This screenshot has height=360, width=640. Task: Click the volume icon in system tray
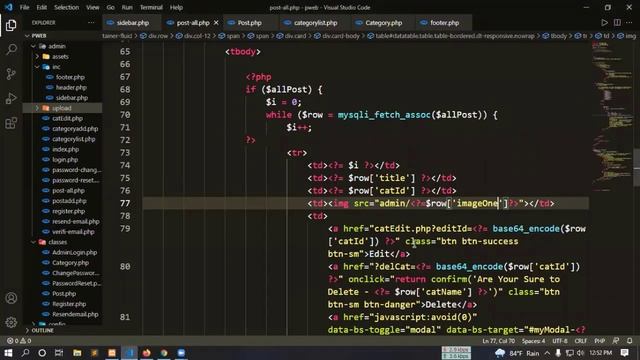(x=580, y=353)
